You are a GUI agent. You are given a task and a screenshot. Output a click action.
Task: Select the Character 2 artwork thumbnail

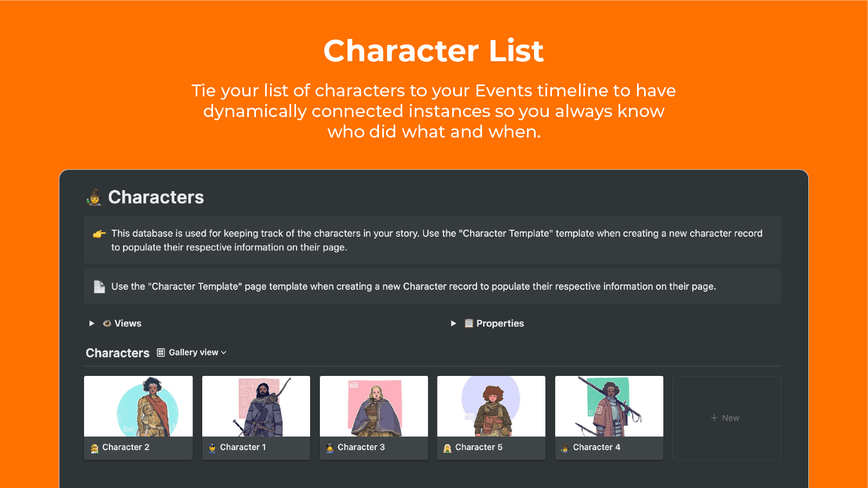click(x=138, y=406)
